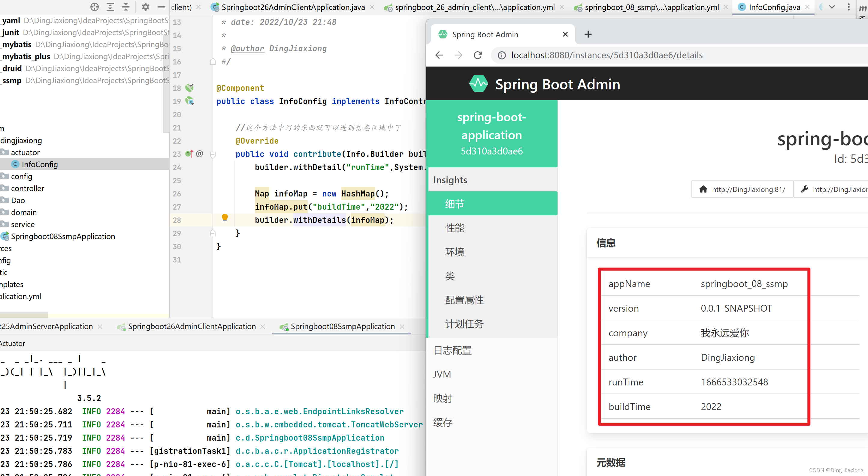
Task: Open the service folder in project tree
Action: 23,224
